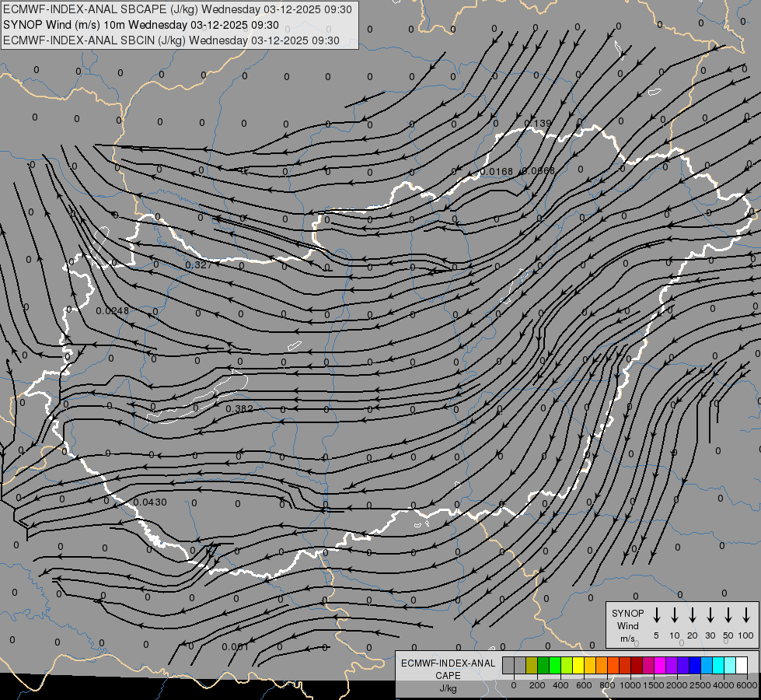Pick the deep blue swatch left of 2500
761x700 pixels.
tap(694, 665)
